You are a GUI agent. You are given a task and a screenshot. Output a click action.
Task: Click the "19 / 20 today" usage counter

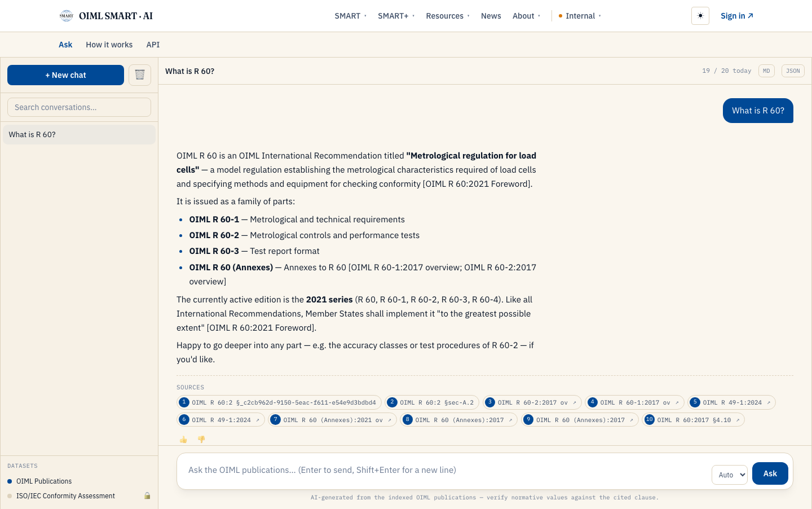click(726, 71)
